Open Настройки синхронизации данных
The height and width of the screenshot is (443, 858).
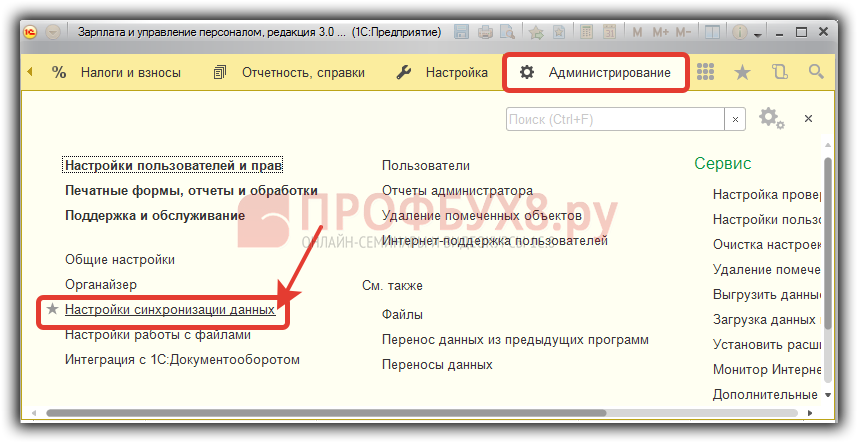pos(170,310)
